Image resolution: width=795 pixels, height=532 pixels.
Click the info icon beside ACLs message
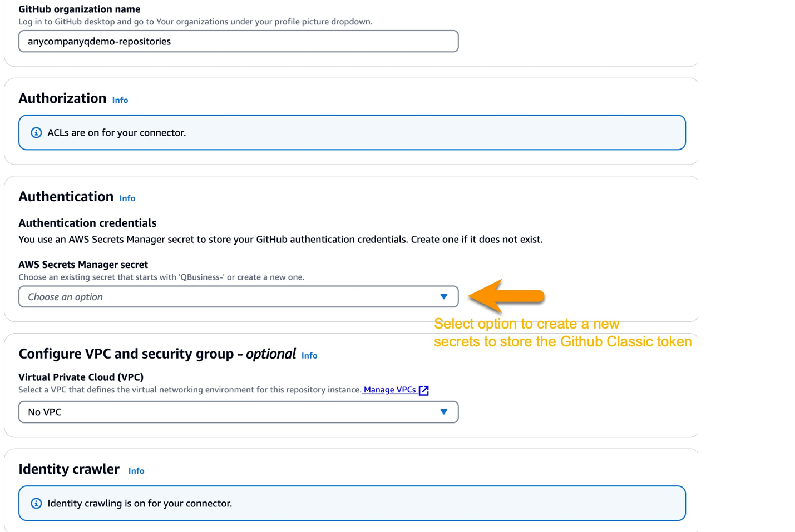click(36, 132)
